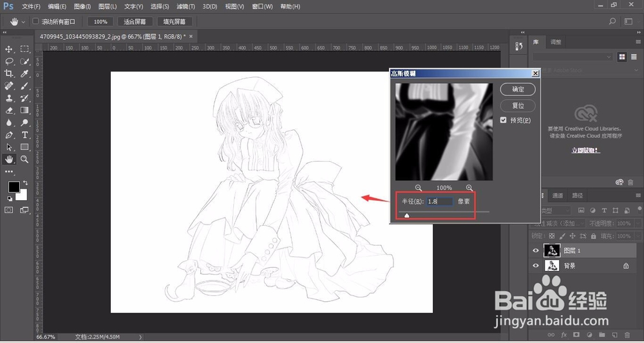The width and height of the screenshot is (644, 343).
Task: Select the Brush tool
Action: point(24,86)
